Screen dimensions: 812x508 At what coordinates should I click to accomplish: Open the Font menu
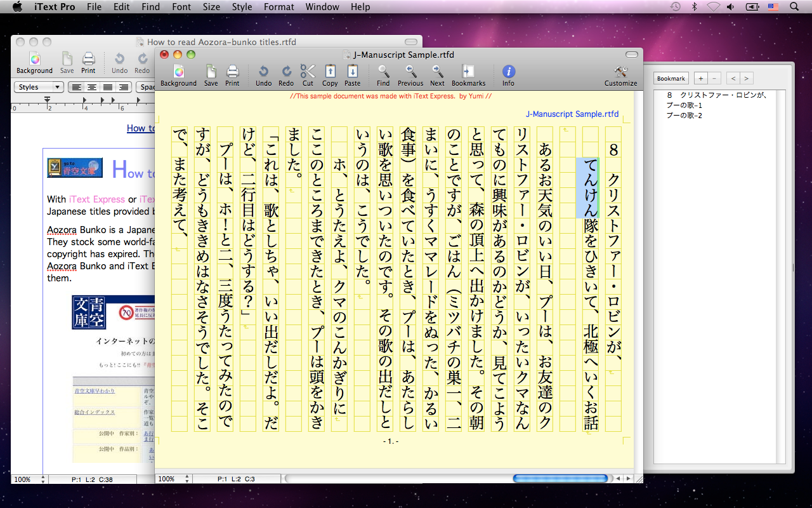click(181, 7)
